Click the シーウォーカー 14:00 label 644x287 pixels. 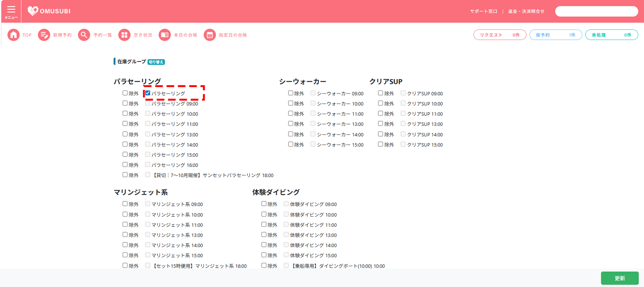tap(340, 135)
